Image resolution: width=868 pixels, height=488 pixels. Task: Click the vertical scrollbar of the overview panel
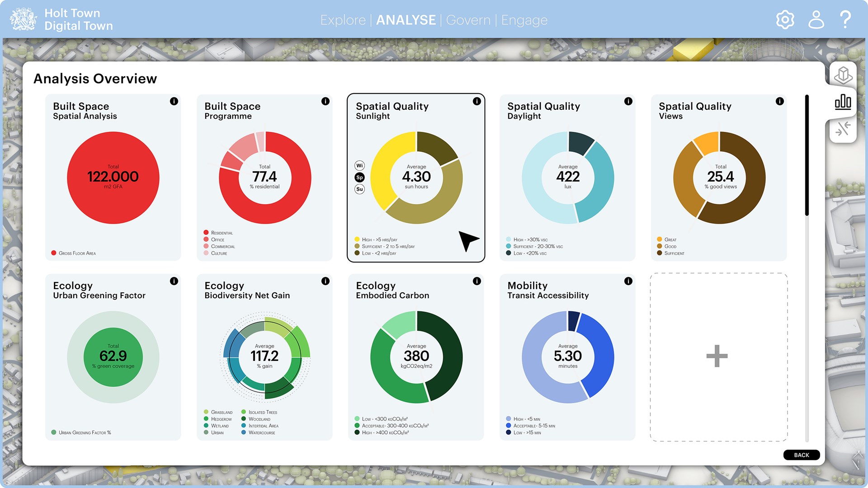point(807,155)
